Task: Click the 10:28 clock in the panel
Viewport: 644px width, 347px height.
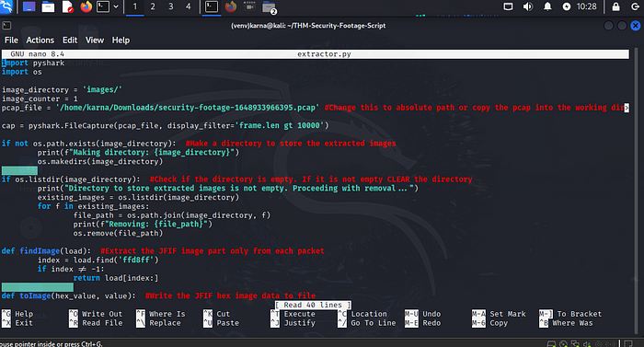Action: click(x=587, y=6)
